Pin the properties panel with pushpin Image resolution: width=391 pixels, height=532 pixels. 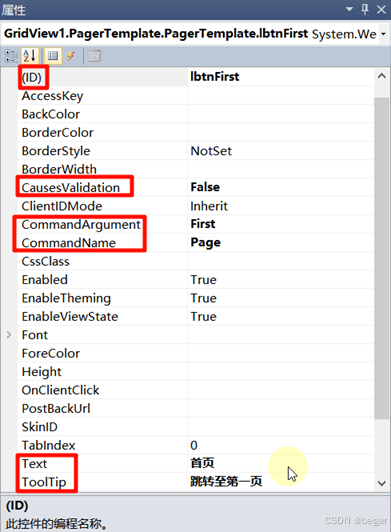pyautogui.click(x=365, y=10)
